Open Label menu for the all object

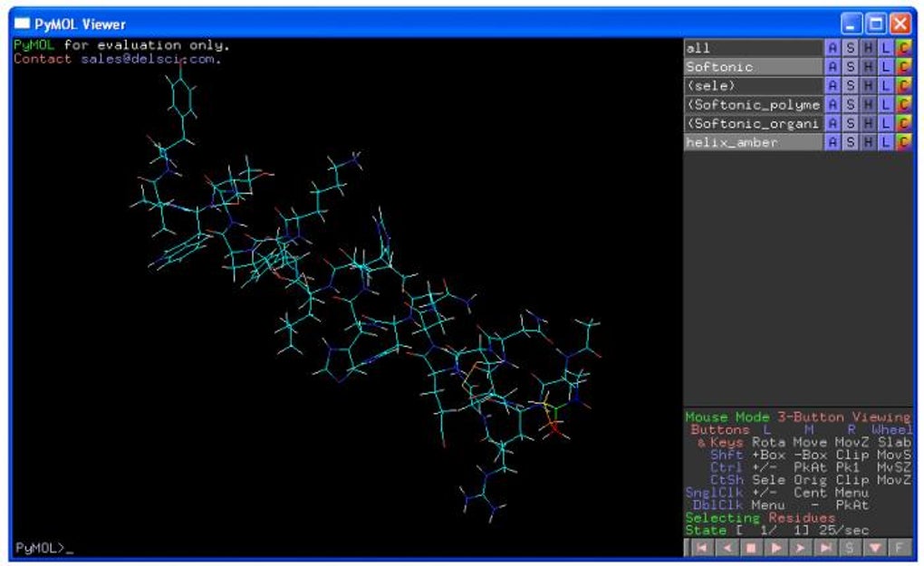pyautogui.click(x=885, y=48)
